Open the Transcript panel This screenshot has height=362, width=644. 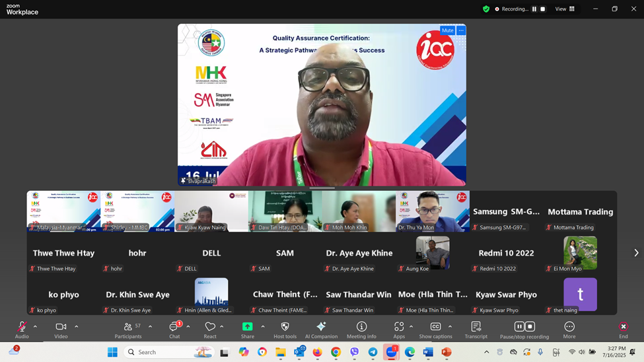click(x=476, y=327)
